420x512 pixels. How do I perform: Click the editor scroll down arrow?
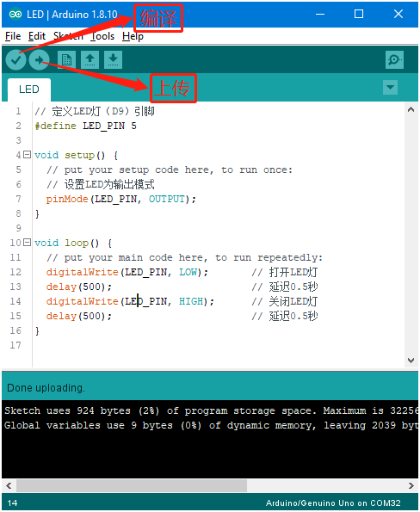pyautogui.click(x=411, y=361)
